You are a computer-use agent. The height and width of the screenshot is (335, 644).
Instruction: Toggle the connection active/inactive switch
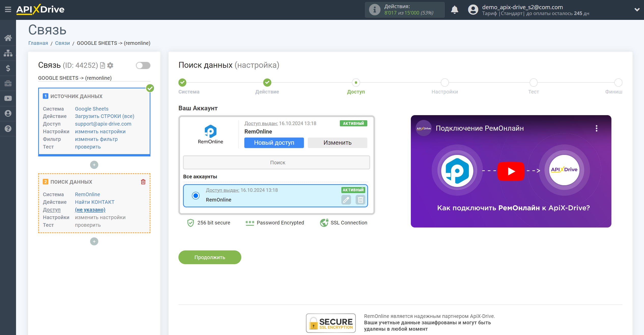click(x=143, y=65)
